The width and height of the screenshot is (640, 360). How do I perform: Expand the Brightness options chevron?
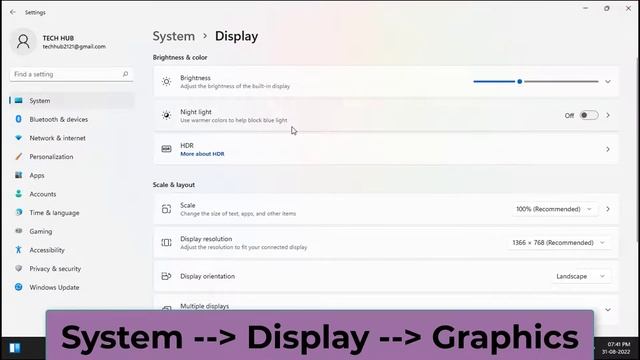608,82
